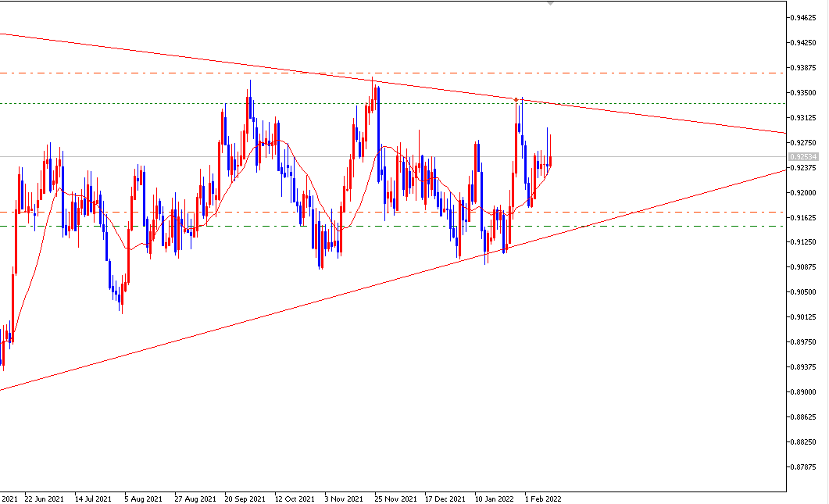Click the 0.89375 price scale label

(x=803, y=366)
